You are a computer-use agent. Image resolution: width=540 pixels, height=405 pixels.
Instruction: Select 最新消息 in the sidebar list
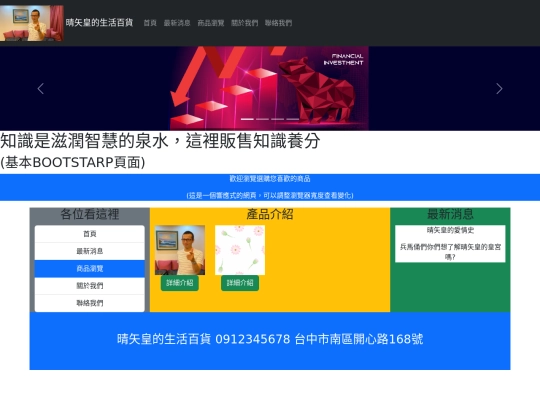pyautogui.click(x=90, y=251)
